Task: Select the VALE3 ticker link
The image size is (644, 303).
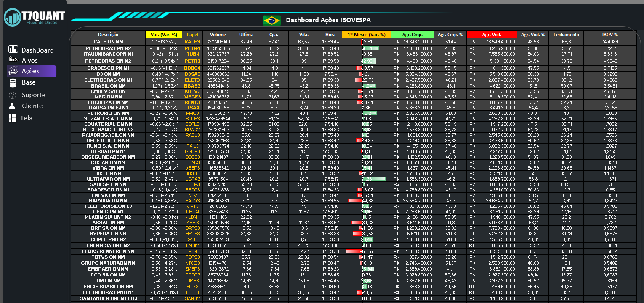Action: pyautogui.click(x=192, y=42)
